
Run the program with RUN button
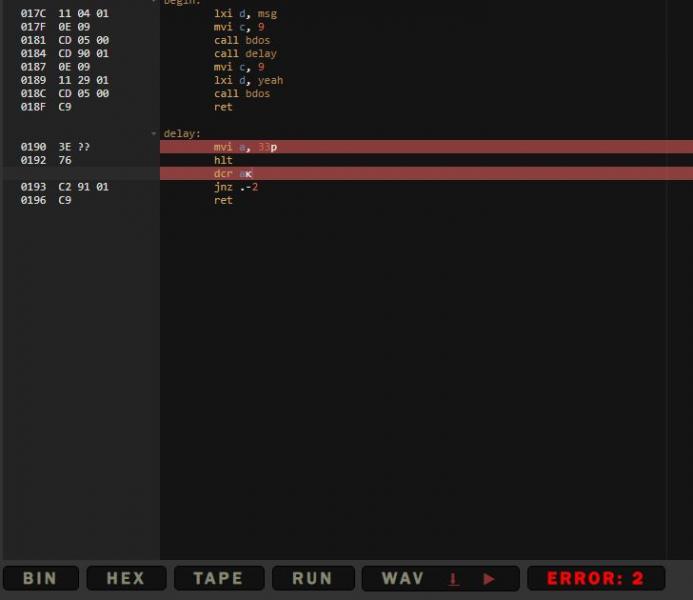pyautogui.click(x=312, y=578)
